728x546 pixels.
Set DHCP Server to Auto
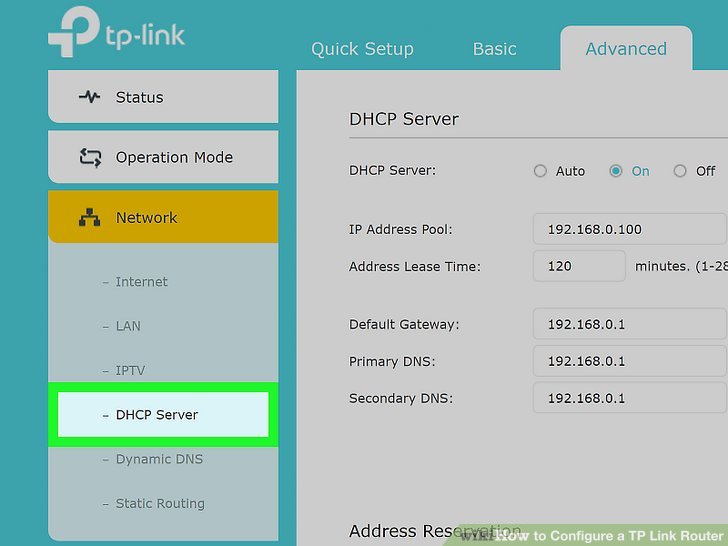click(540, 171)
